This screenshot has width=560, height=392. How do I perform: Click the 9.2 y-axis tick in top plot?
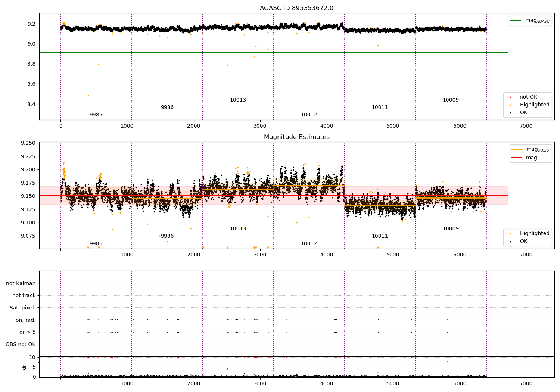pyautogui.click(x=32, y=24)
